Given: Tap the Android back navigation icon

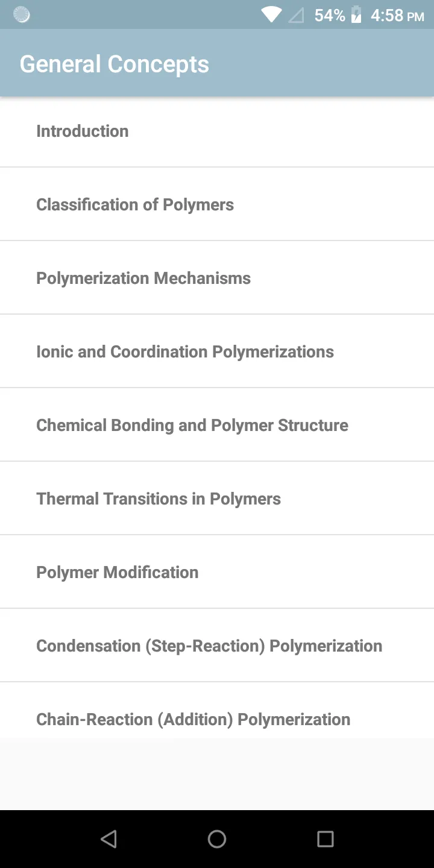Looking at the screenshot, I should point(108,839).
